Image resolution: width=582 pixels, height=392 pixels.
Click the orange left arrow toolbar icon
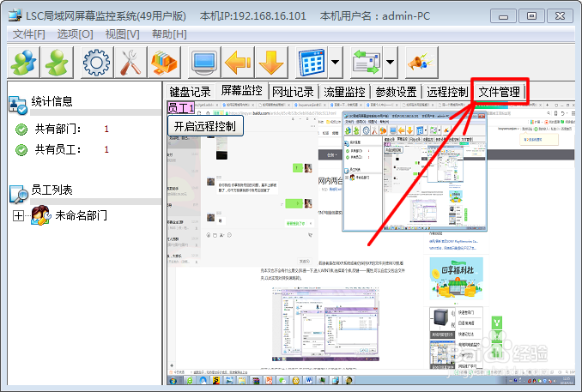[238, 62]
